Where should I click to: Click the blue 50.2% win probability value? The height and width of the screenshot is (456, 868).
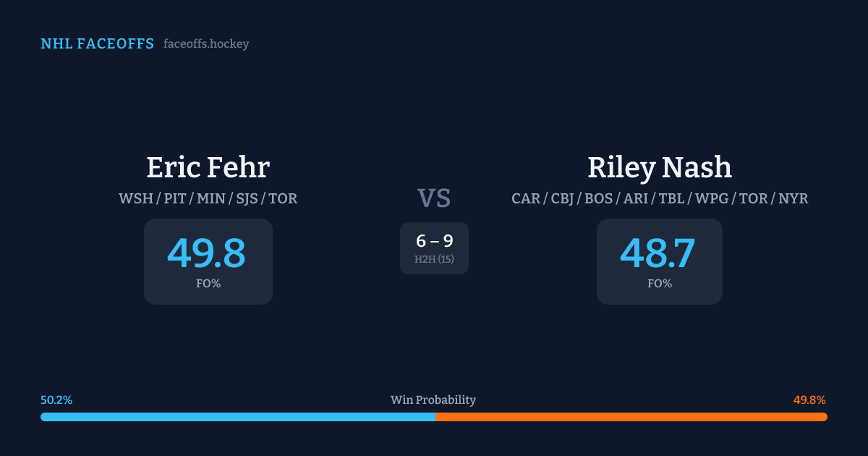tap(56, 400)
